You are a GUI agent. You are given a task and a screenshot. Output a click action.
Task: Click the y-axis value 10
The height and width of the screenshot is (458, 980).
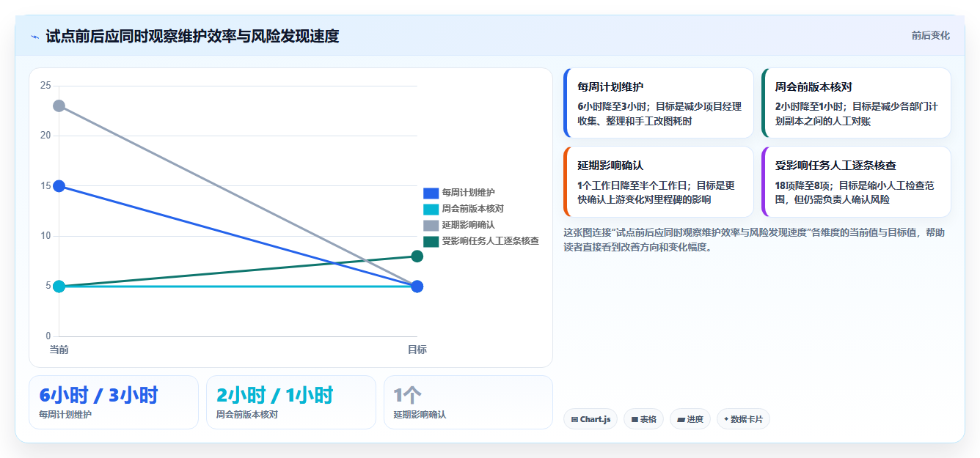pos(45,236)
